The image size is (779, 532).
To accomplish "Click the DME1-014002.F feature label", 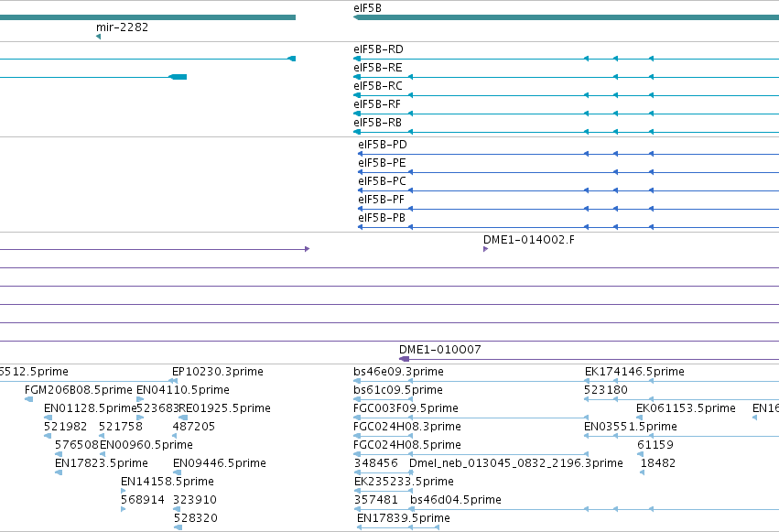I will coord(528,240).
